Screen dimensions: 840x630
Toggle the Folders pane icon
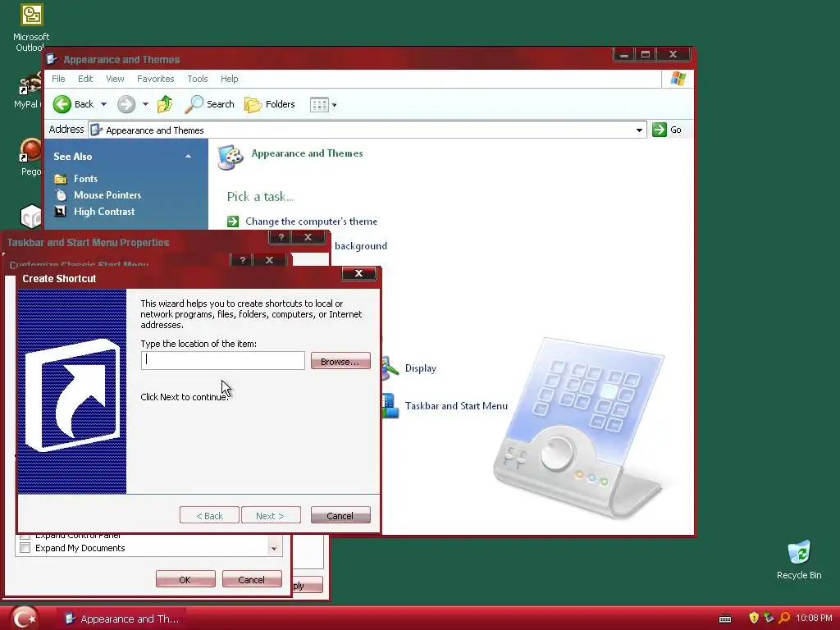(x=253, y=104)
